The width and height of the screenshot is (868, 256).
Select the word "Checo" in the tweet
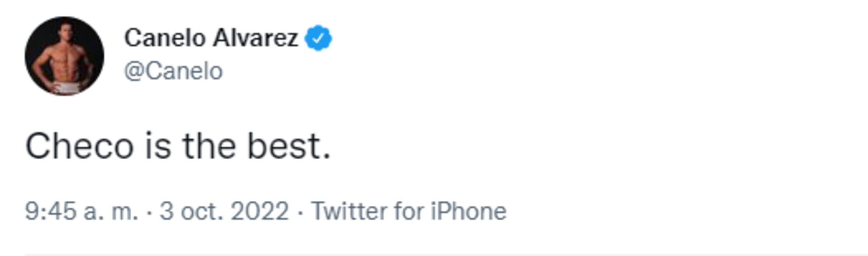pos(79,146)
